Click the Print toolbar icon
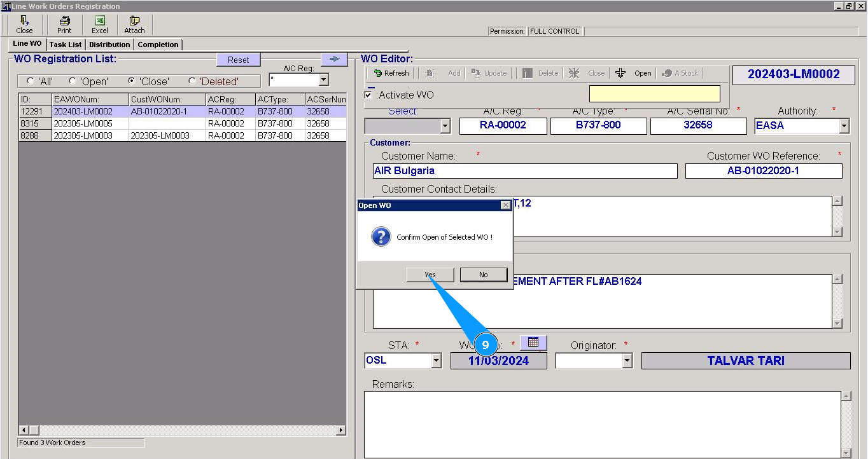Screen dimensions: 868x459 [64, 25]
